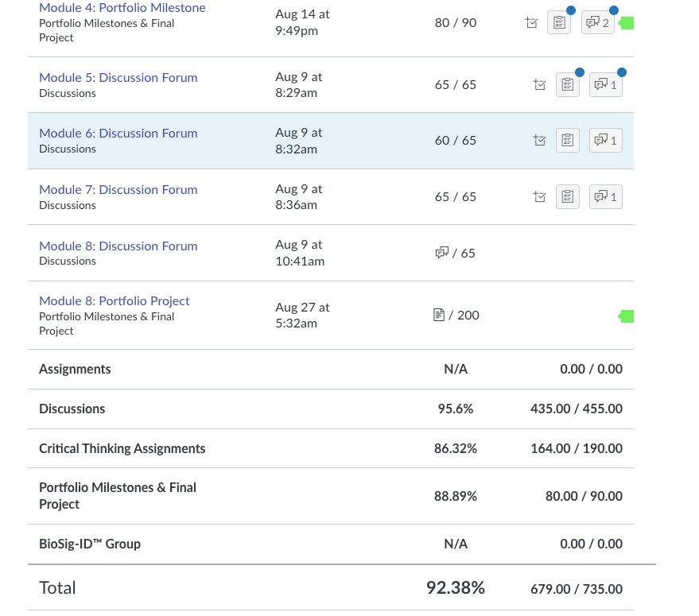This screenshot has height=616, width=699.
Task: View rubric icon for Module 6 discussion
Action: coord(567,141)
